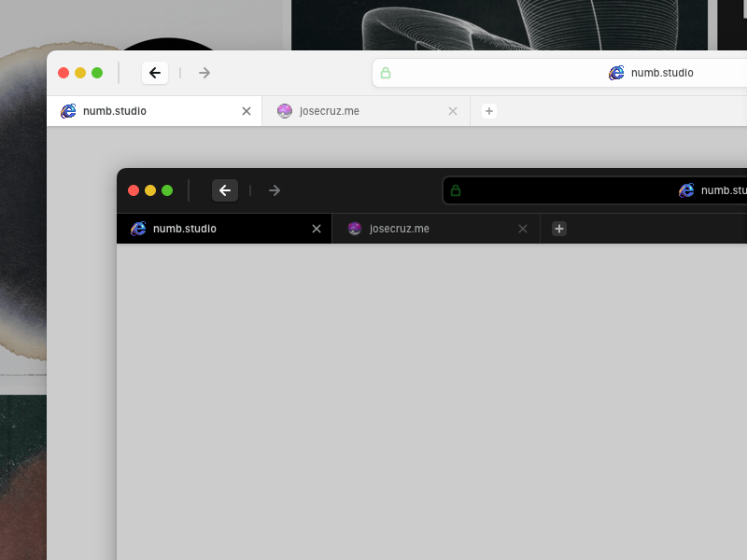Click the forward arrow in dark browser window
This screenshot has width=747, height=560.
pyautogui.click(x=275, y=190)
